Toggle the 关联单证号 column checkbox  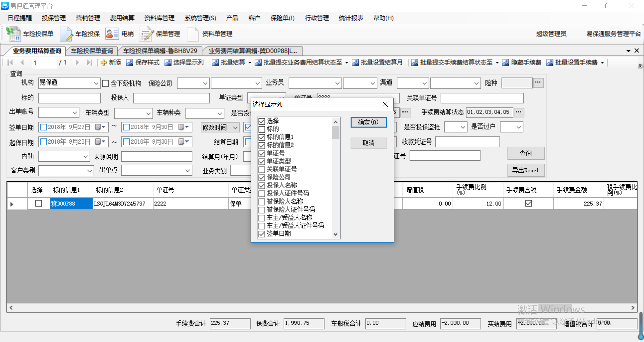click(x=262, y=170)
